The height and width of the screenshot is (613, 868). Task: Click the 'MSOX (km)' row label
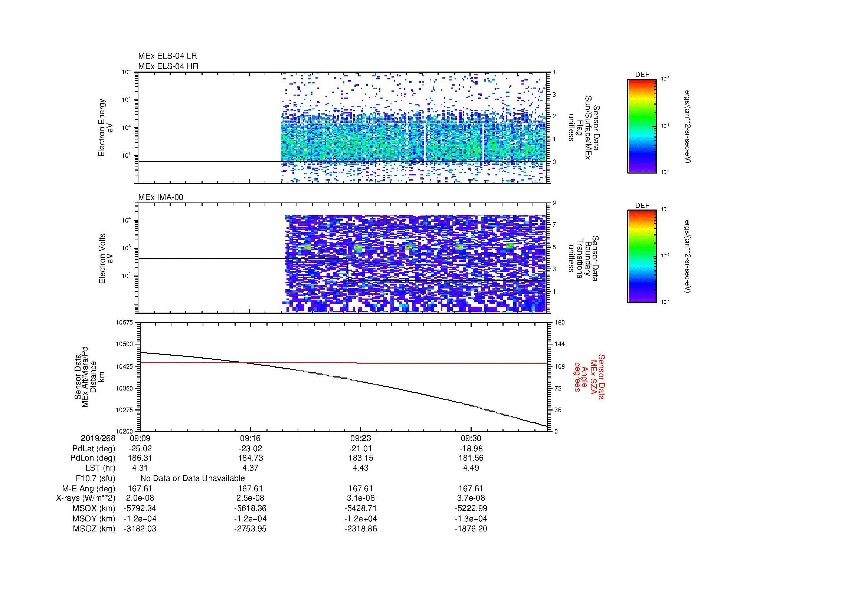click(x=94, y=508)
